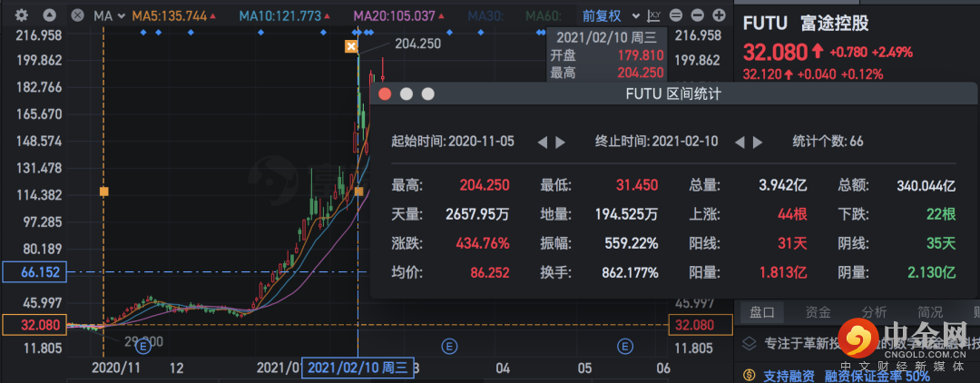
Task: Open the 融资保证金率 50% link
Action: (877, 376)
